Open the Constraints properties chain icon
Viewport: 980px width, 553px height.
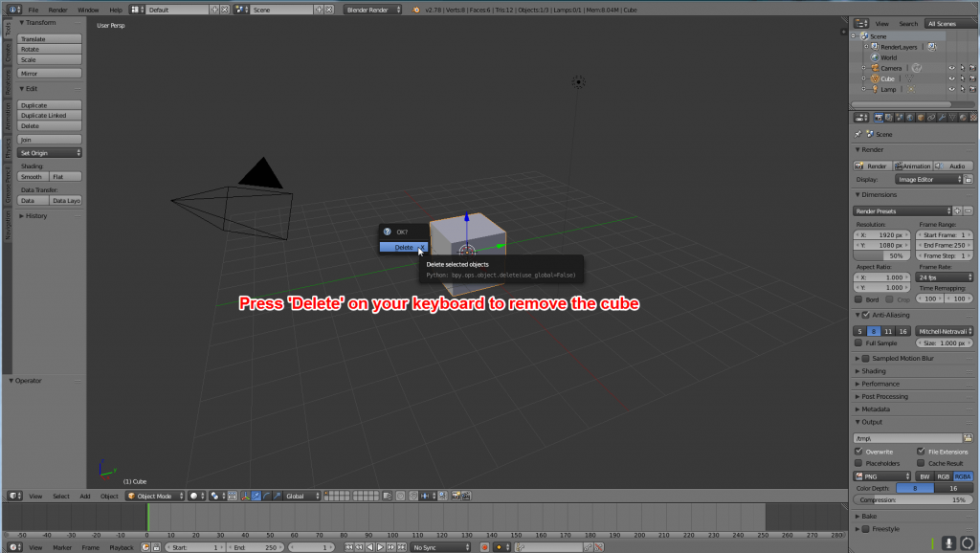pyautogui.click(x=931, y=118)
